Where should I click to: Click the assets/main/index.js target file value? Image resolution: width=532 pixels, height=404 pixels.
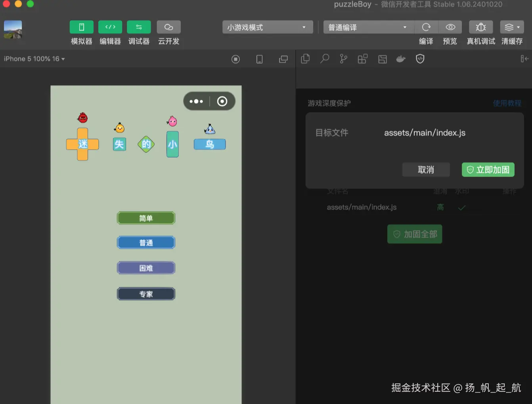click(425, 133)
